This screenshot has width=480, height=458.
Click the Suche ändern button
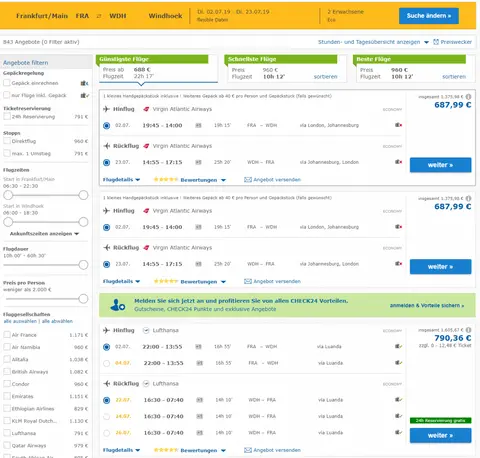click(x=429, y=16)
